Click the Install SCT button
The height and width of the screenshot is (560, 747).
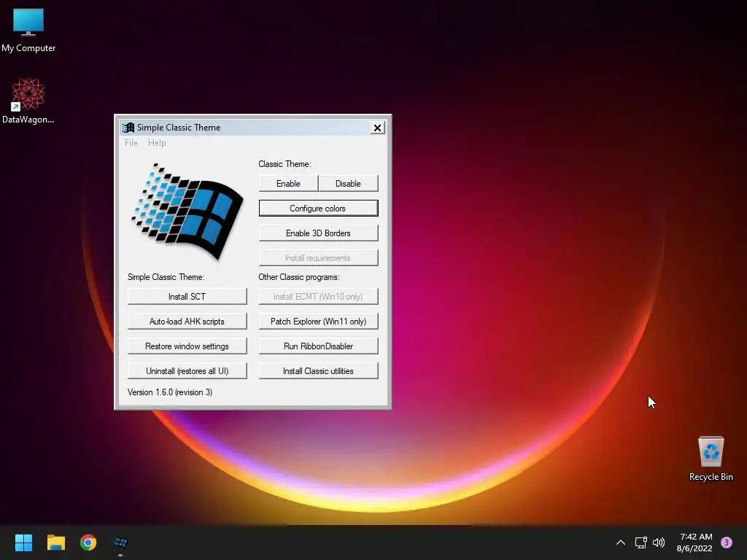point(187,296)
